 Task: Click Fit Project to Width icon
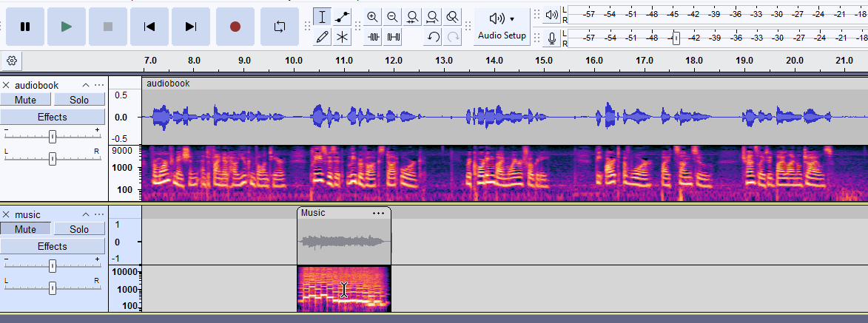click(433, 16)
